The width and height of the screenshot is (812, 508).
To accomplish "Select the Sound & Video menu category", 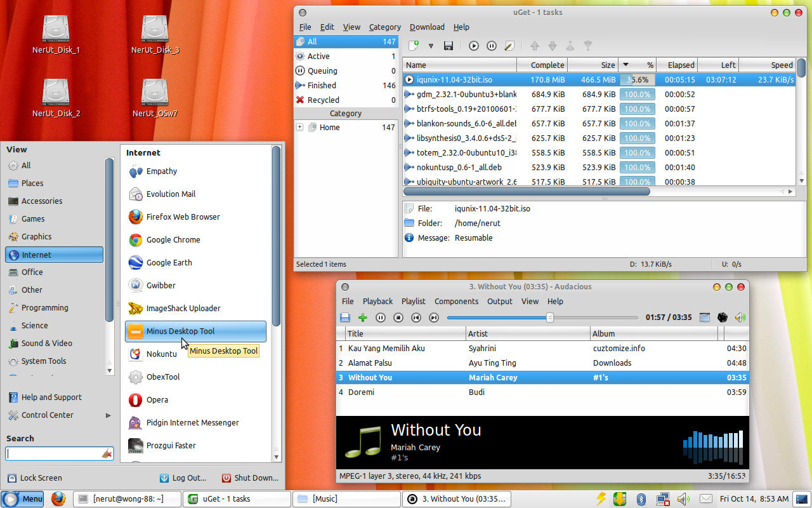I will pos(54,343).
